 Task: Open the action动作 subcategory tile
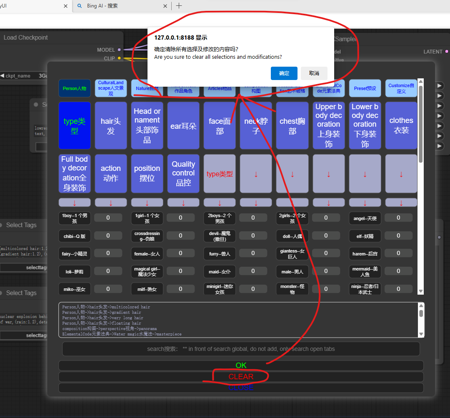(x=111, y=174)
